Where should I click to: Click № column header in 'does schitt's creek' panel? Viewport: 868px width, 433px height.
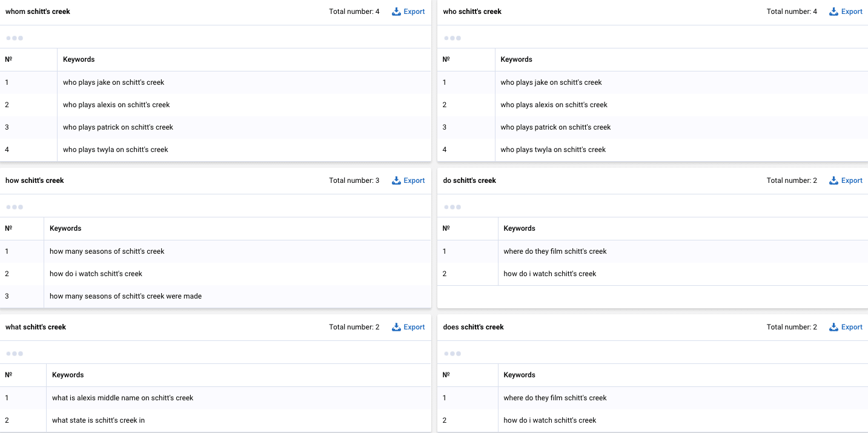point(446,375)
